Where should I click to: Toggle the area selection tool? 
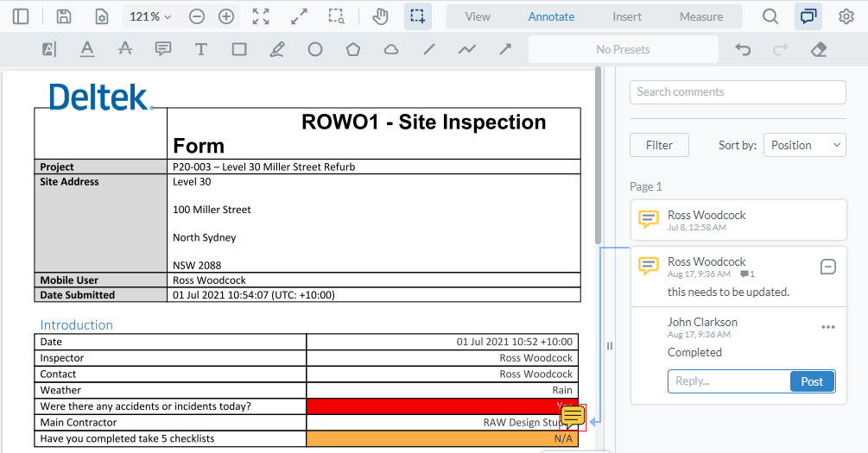click(418, 16)
